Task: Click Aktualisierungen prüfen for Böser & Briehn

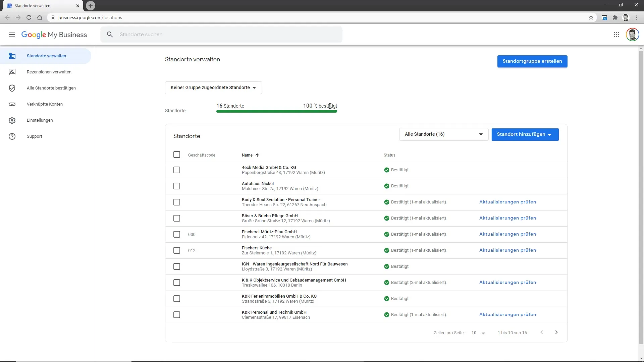Action: 507,218
